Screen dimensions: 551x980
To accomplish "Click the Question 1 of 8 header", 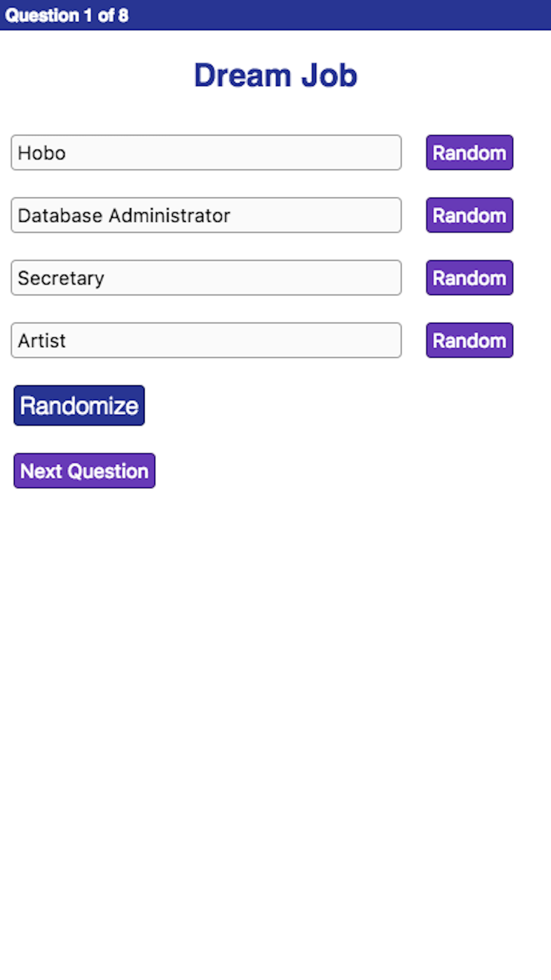I will tap(67, 15).
